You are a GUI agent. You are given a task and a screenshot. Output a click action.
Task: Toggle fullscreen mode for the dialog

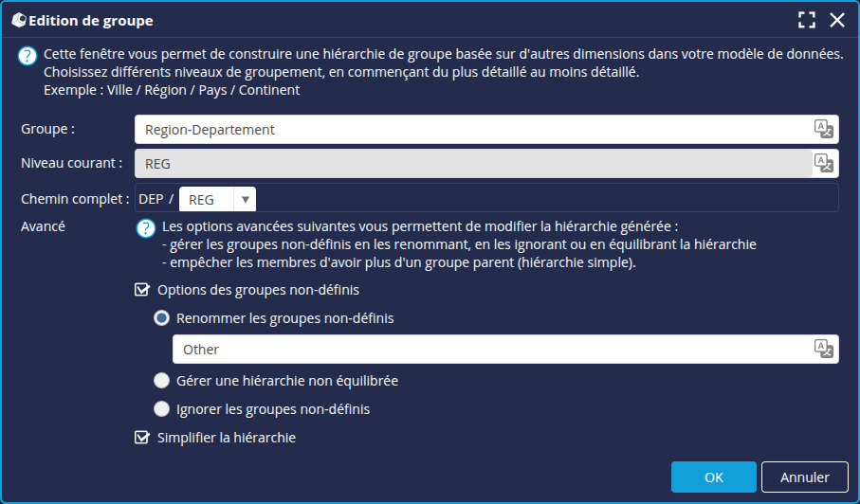[x=807, y=20]
